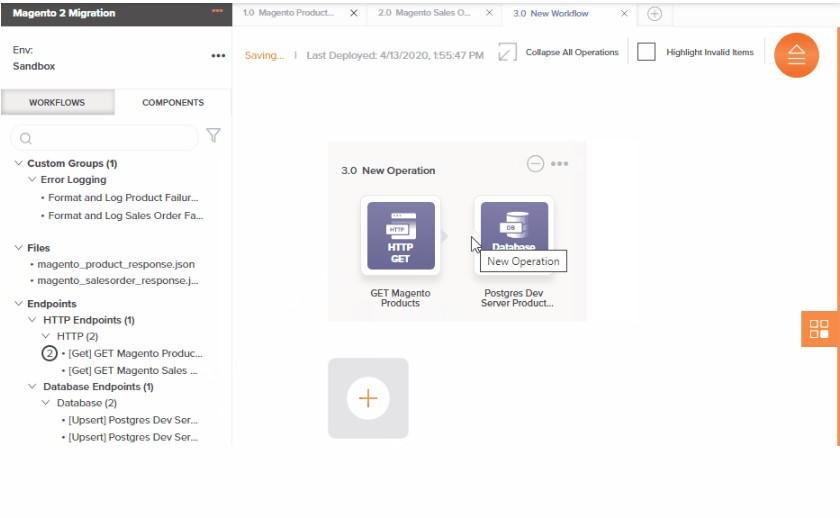Select Format and Log Product Failur... item
The image size is (840, 518).
[123, 198]
